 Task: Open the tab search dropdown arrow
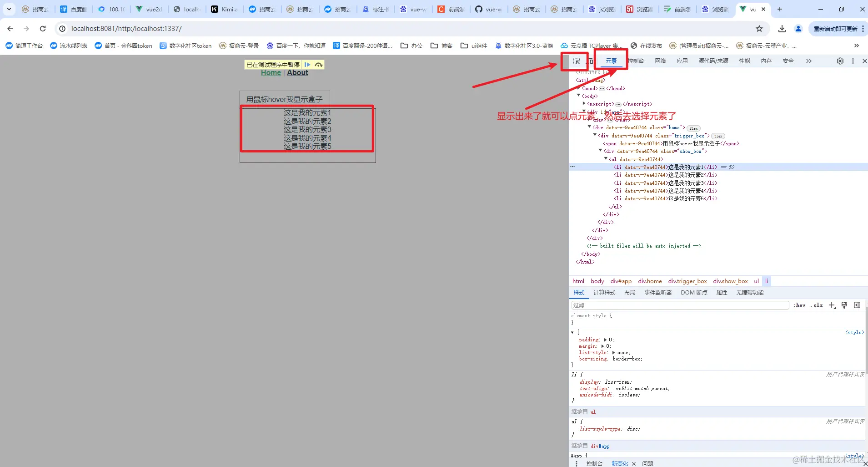[x=9, y=9]
